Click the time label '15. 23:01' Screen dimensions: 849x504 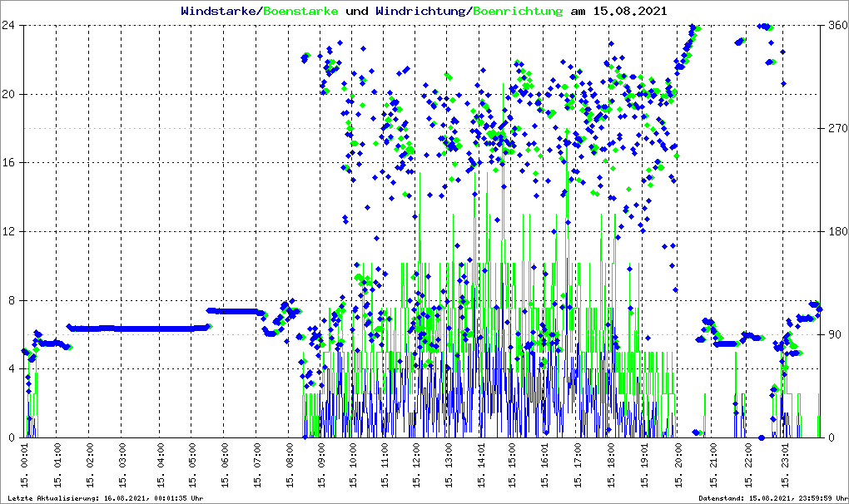pos(785,465)
